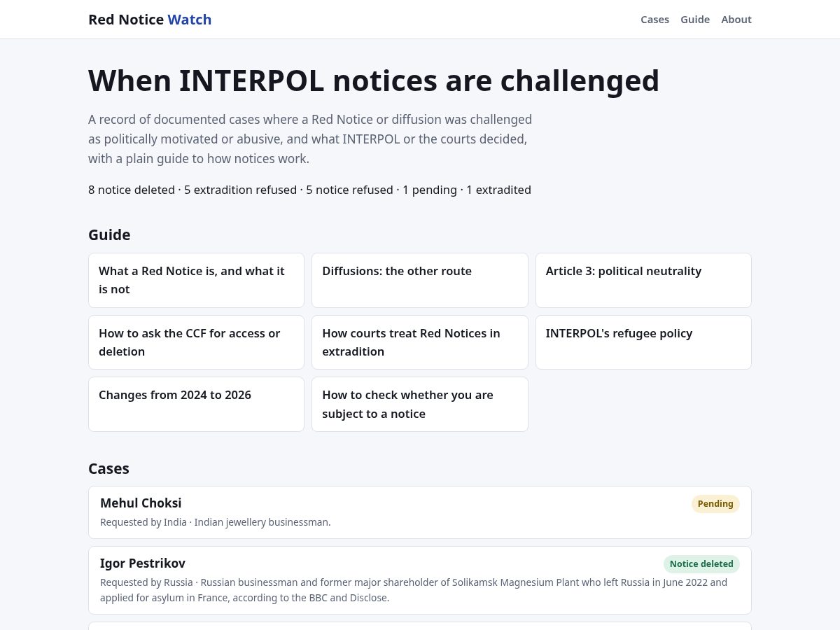This screenshot has width=840, height=630.
Task: Click the case status summary line
Action: (x=309, y=190)
